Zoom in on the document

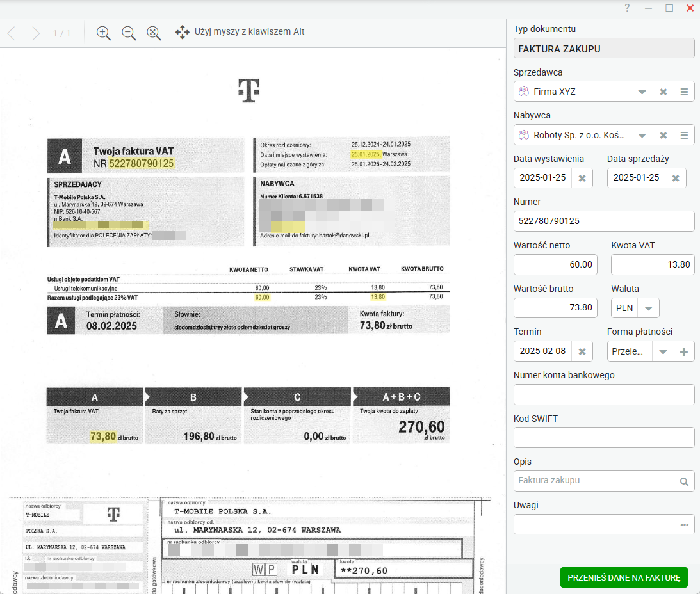point(104,33)
